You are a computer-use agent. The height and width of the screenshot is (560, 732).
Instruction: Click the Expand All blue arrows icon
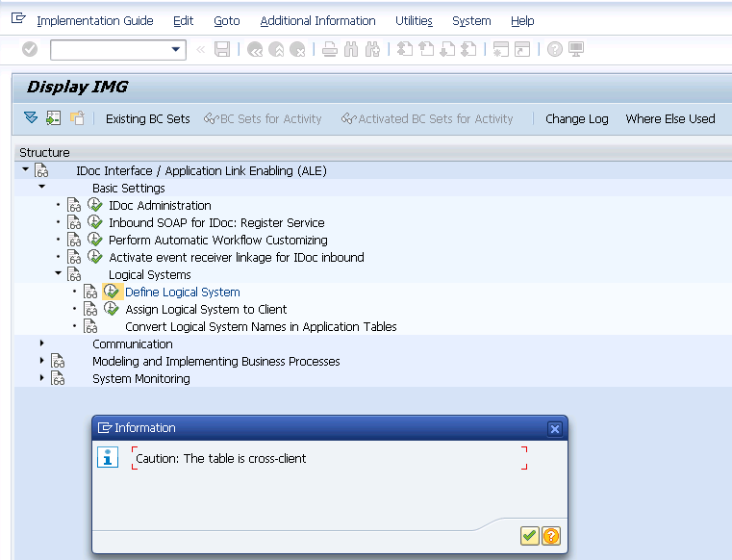(31, 117)
